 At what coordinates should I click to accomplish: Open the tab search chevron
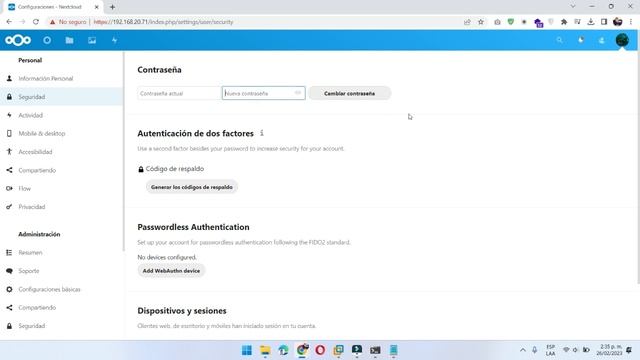[573, 7]
